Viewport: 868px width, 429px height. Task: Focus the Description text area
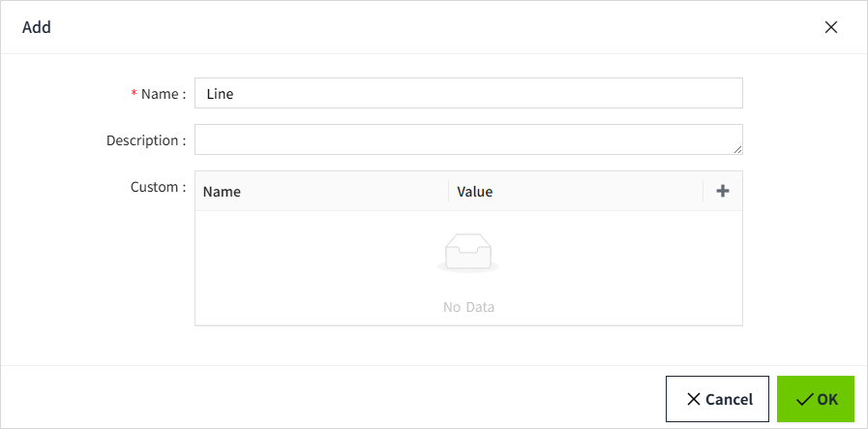[468, 139]
